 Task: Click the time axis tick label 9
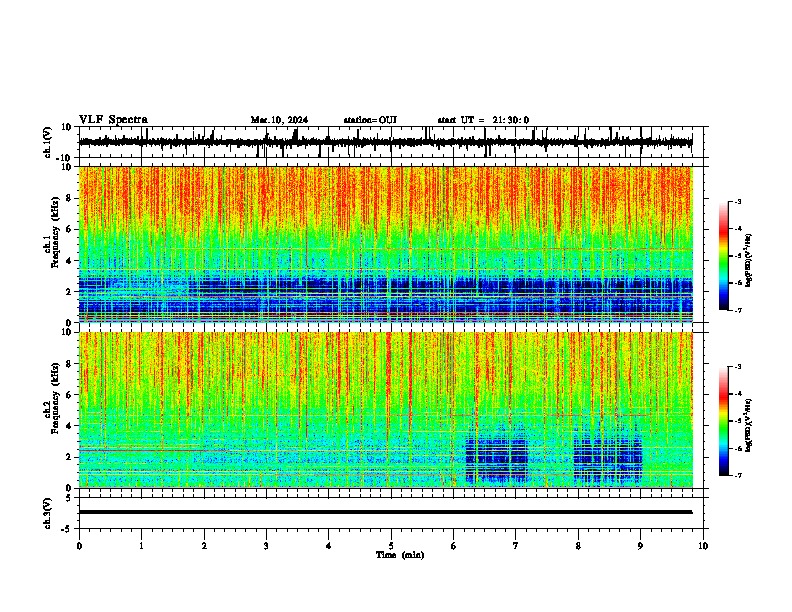click(640, 546)
